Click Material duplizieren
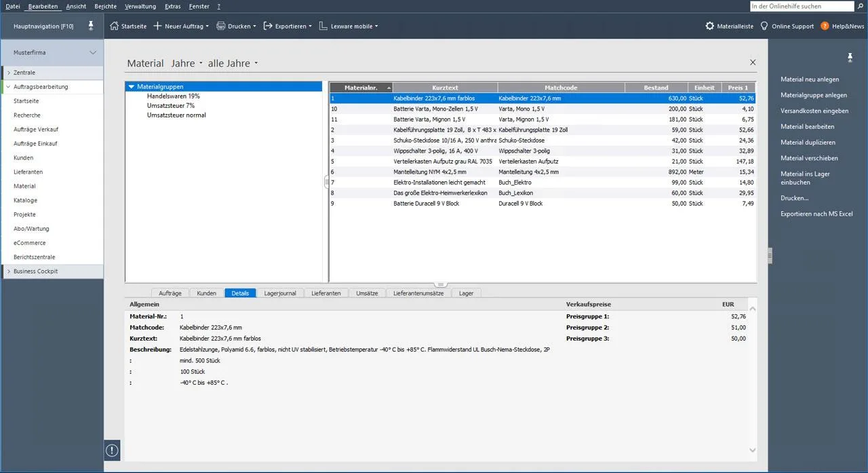Viewport: 868px width, 473px height. [x=808, y=143]
